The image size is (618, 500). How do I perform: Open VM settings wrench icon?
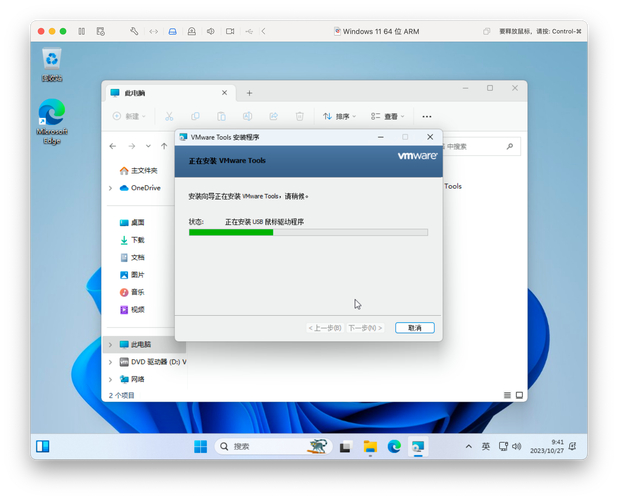pyautogui.click(x=134, y=31)
